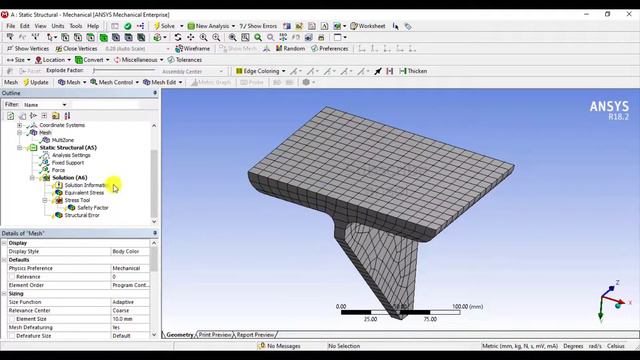Open the Size dropdown
640x360 pixels.
[18, 60]
